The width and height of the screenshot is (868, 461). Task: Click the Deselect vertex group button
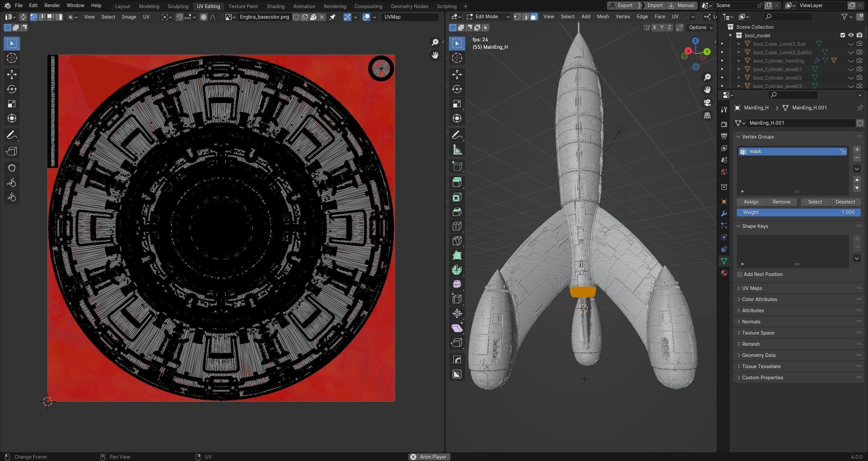pyautogui.click(x=845, y=202)
